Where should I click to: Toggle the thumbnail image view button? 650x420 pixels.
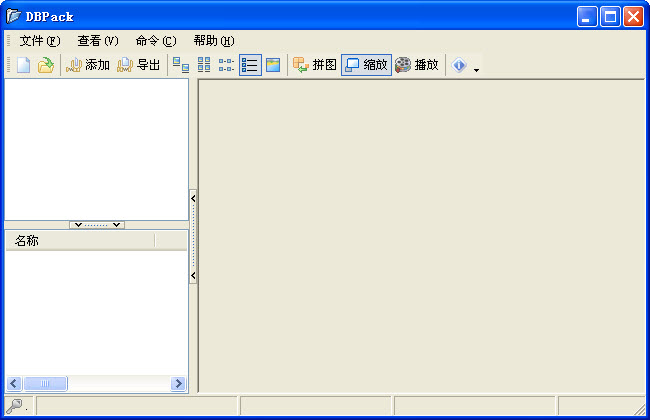click(x=273, y=65)
